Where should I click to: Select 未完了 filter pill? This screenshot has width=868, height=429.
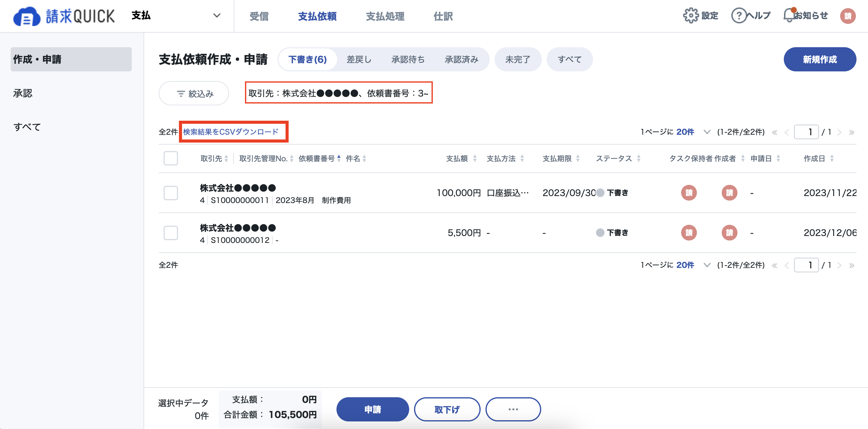tap(518, 59)
